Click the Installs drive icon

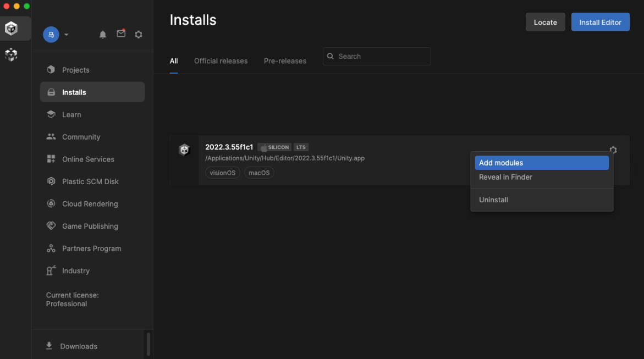pyautogui.click(x=51, y=92)
